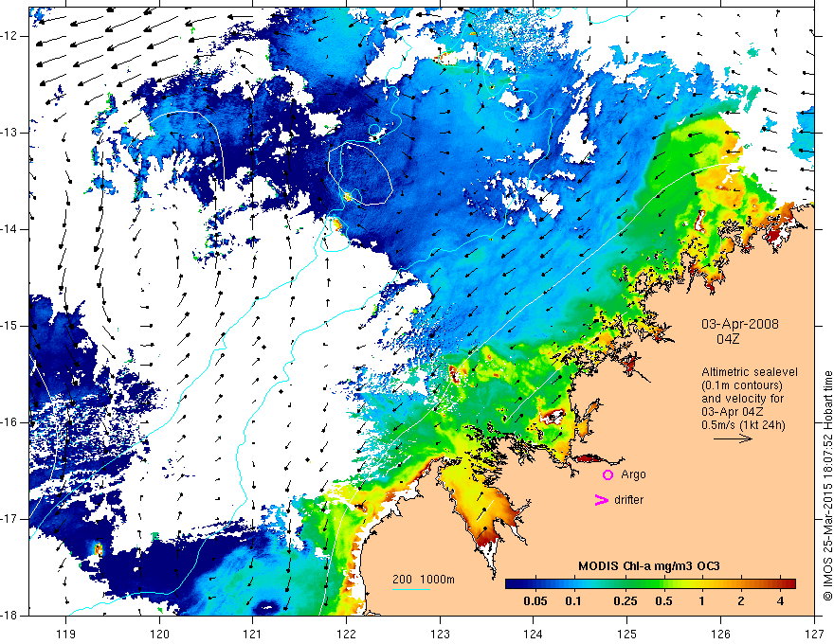
Task: Click the '122' longitude axis label
Action: pos(346,634)
